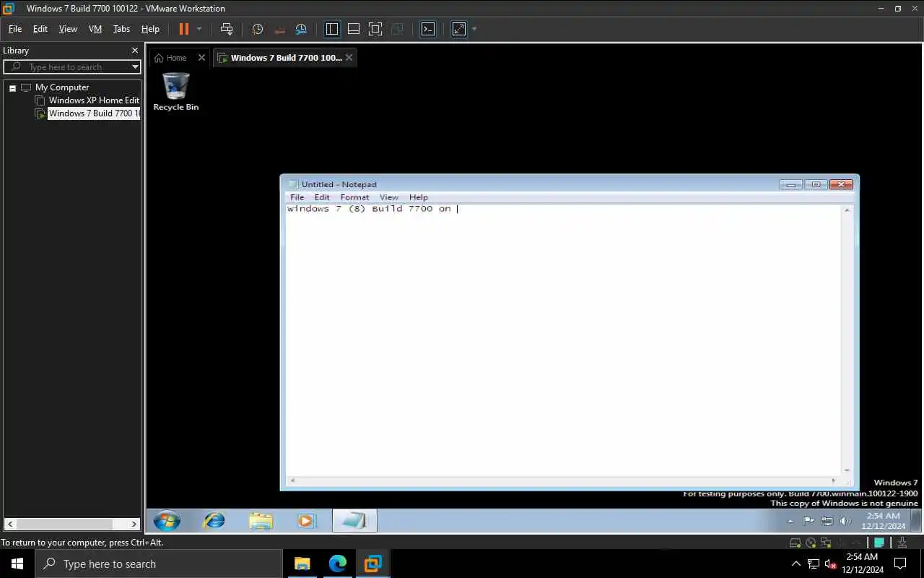Open the VM menu
Screen dimensions: 924x578
click(x=95, y=29)
